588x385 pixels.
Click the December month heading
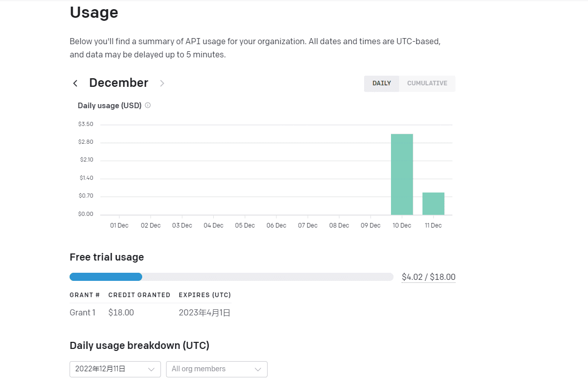point(118,83)
